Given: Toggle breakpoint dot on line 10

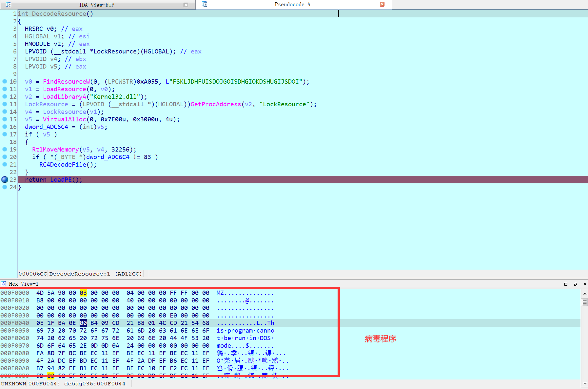Looking at the screenshot, I should (x=5, y=81).
